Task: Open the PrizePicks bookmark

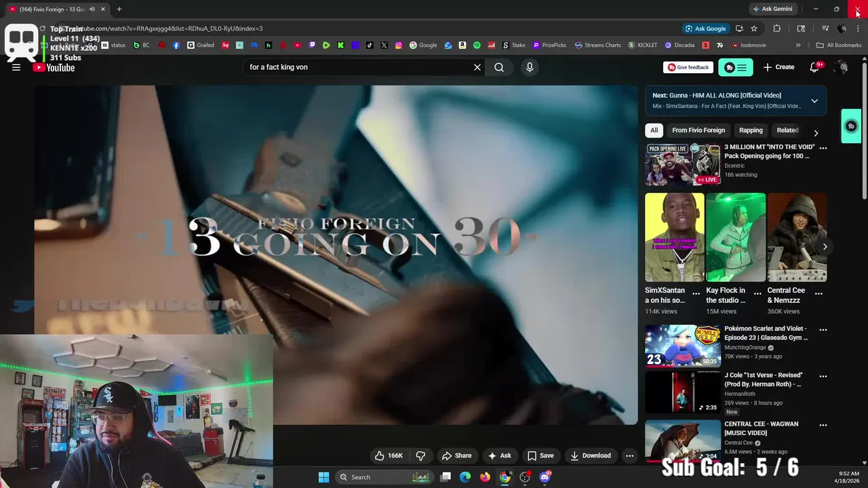Action: coord(549,45)
